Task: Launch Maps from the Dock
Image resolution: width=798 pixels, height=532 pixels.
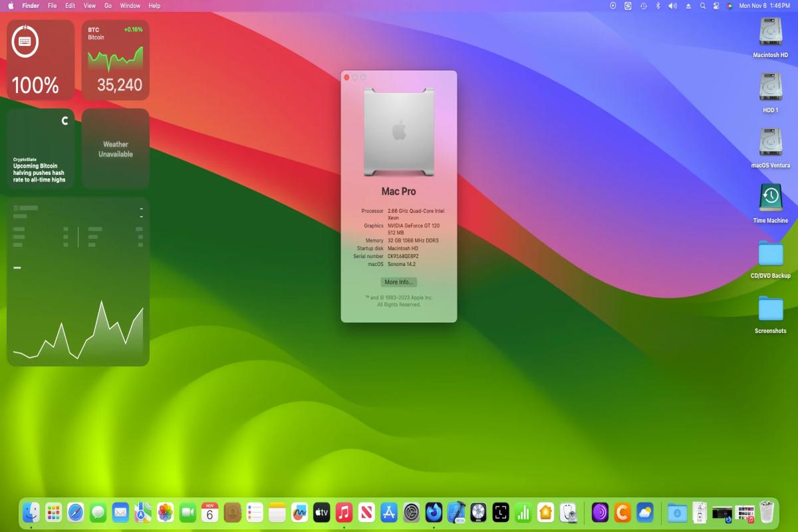Action: tap(143, 513)
